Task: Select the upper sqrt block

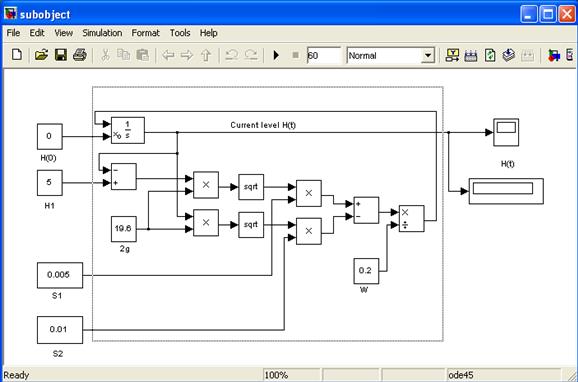Action: coord(251,187)
